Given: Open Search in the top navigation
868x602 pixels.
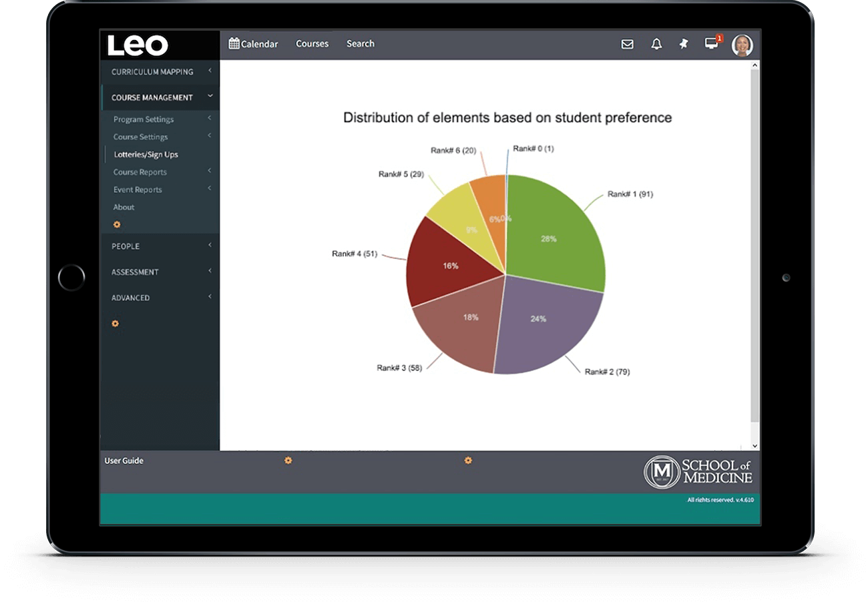Looking at the screenshot, I should pos(360,44).
